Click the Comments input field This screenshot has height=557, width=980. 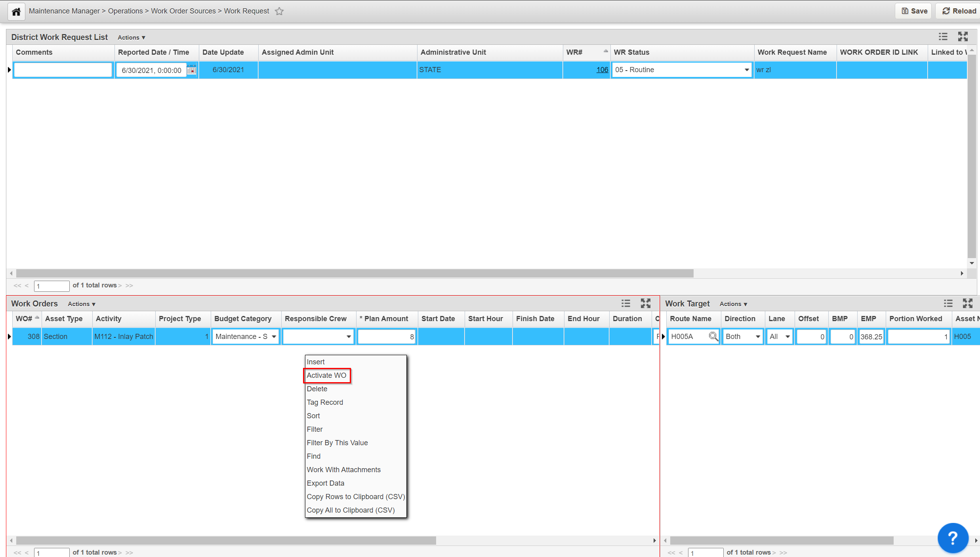(63, 70)
